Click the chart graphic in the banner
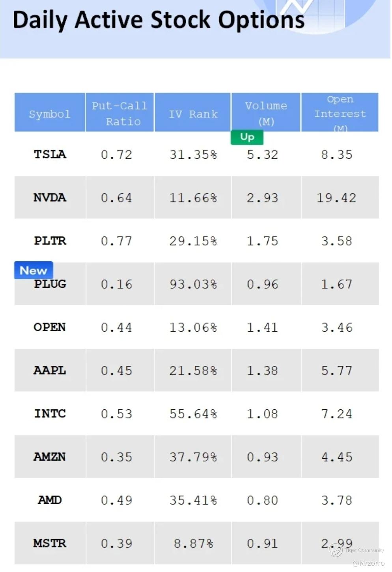Image resolution: width=392 pixels, height=572 pixels. 312,14
